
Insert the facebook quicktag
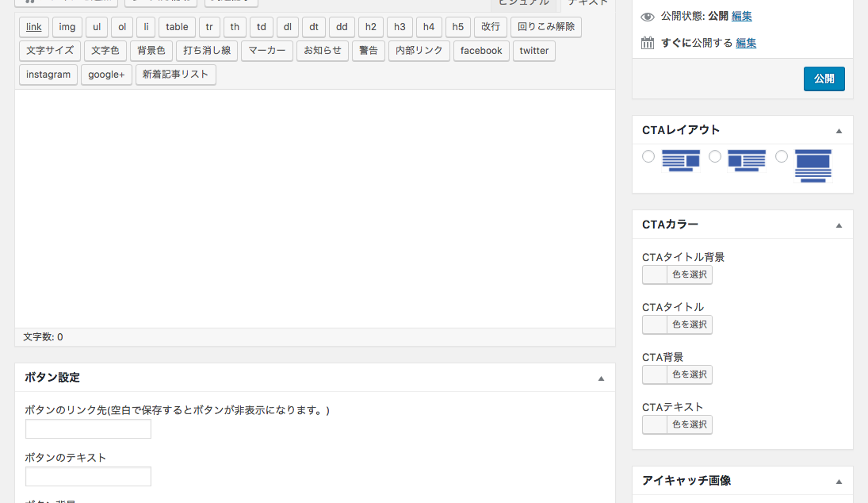481,51
